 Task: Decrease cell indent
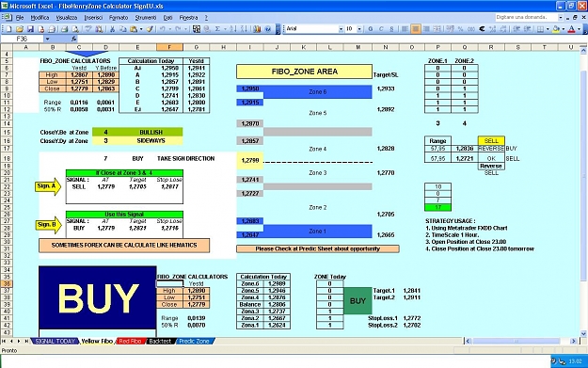(516, 29)
